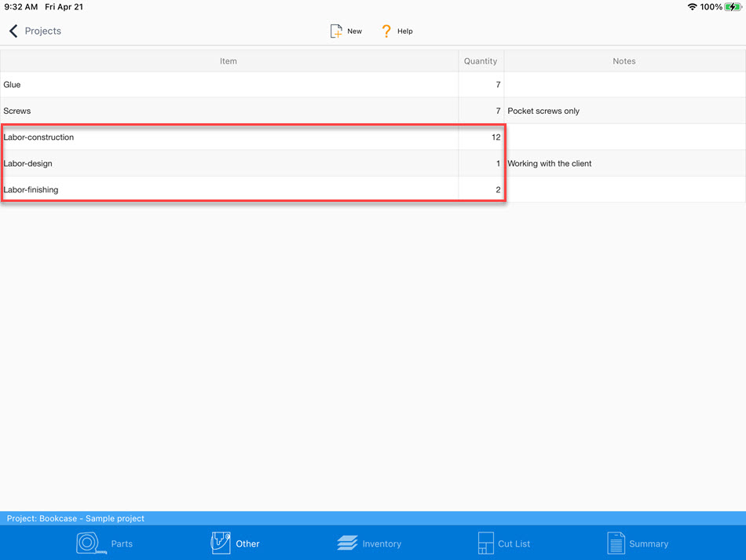This screenshot has height=560, width=746.
Task: Check the battery indicator in status bar
Action: [x=732, y=7]
